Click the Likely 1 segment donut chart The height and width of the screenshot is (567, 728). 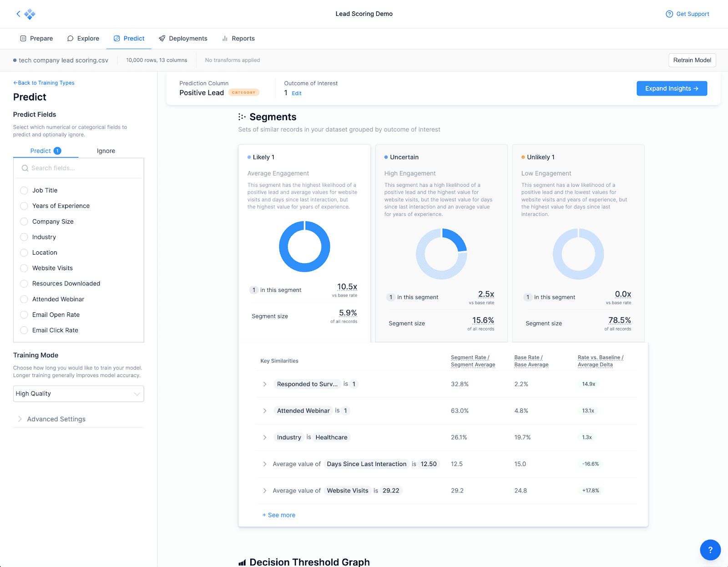click(304, 246)
